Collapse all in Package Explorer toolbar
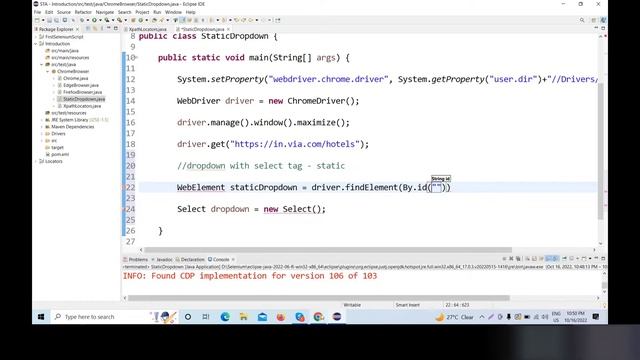This screenshot has width=640, height=360. click(x=87, y=29)
